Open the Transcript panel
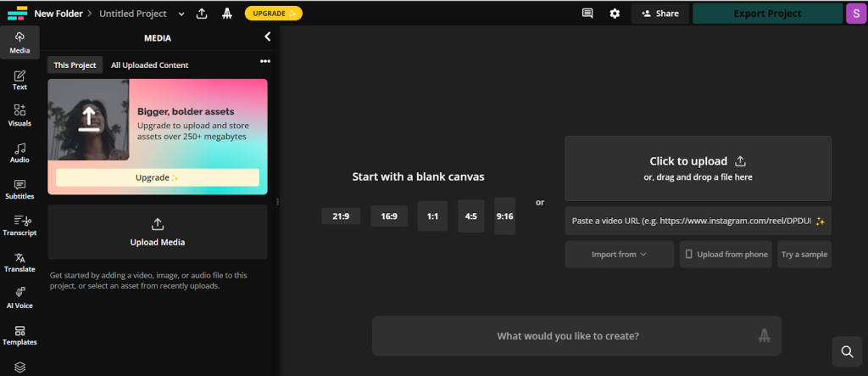868x376 pixels. tap(19, 224)
